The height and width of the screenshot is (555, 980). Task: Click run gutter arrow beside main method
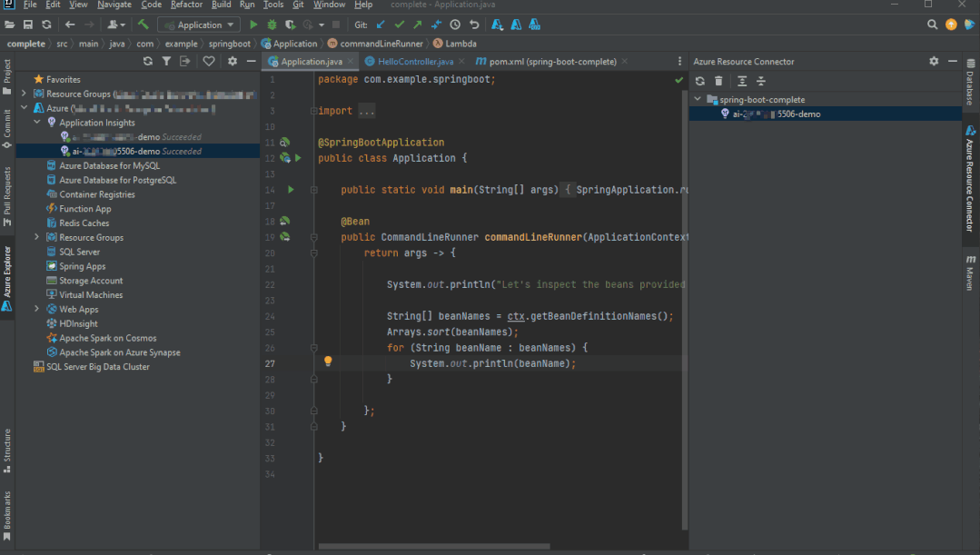coord(291,189)
